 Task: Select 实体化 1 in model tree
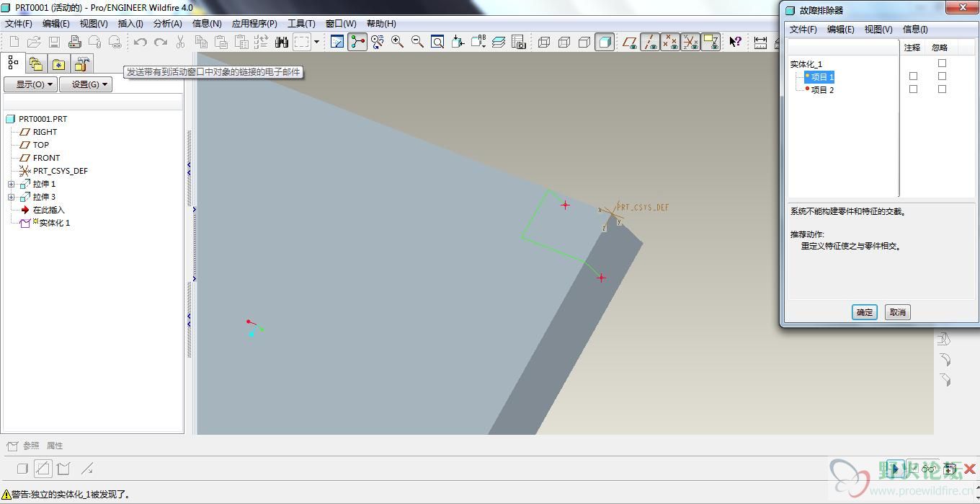[55, 223]
